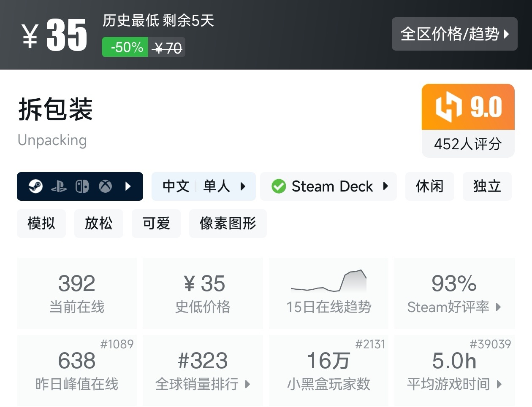The height and width of the screenshot is (407, 532).
Task: Select the 独立 category tab
Action: pos(487,186)
